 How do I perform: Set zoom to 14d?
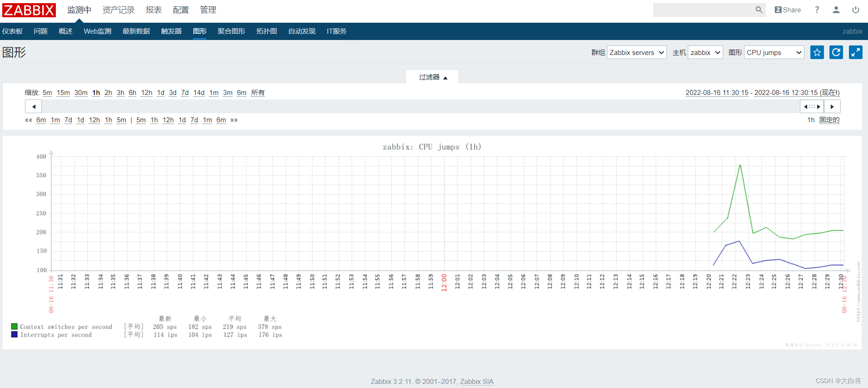[199, 93]
